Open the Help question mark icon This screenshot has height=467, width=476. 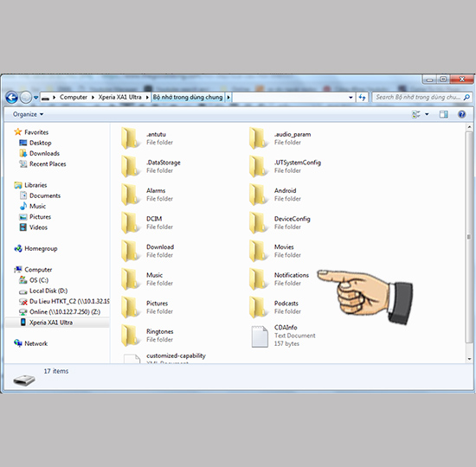click(461, 114)
